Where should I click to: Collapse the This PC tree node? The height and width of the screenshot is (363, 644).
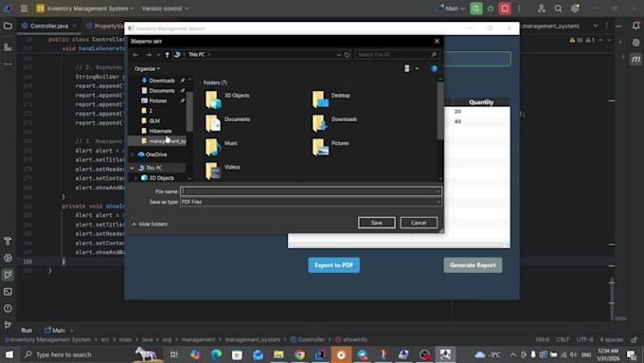[x=133, y=168]
